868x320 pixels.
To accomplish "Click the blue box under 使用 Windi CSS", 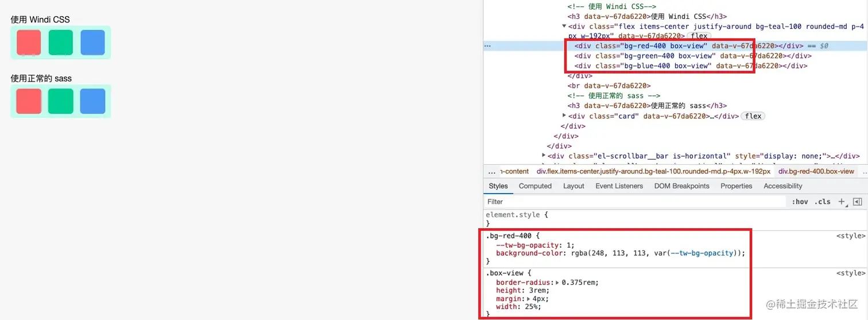I will coord(92,43).
